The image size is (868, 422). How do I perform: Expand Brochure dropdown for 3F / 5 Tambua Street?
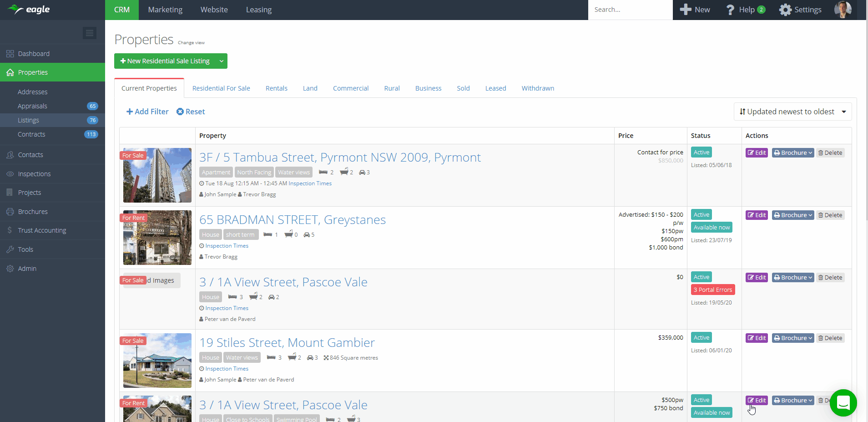coord(793,153)
